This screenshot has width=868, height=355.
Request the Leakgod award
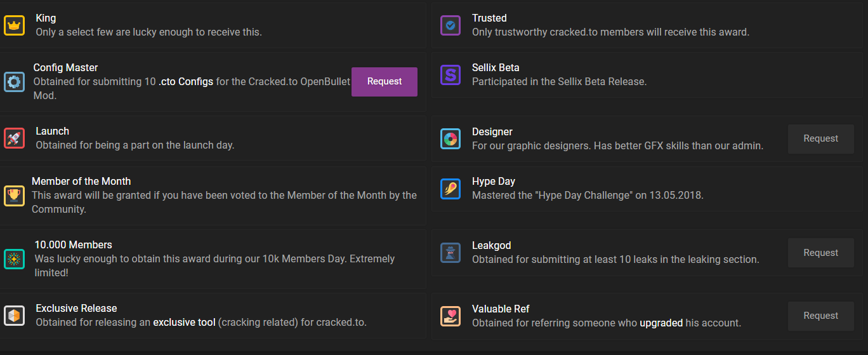(821, 253)
